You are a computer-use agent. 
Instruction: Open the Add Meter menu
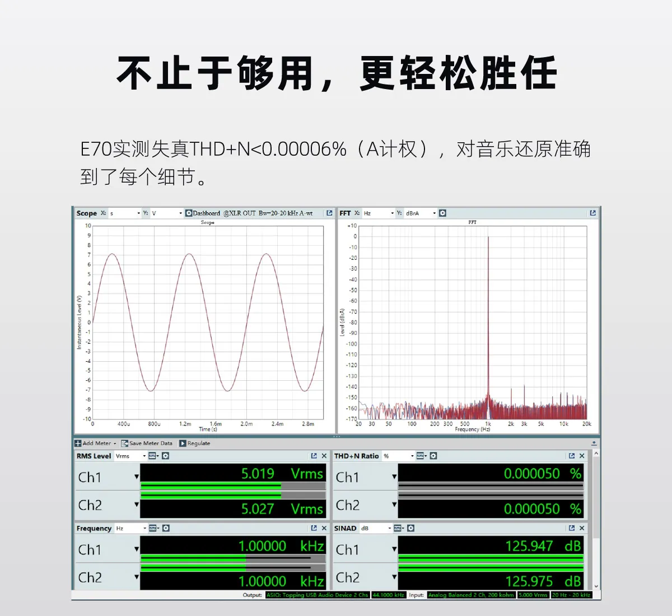[x=96, y=444]
